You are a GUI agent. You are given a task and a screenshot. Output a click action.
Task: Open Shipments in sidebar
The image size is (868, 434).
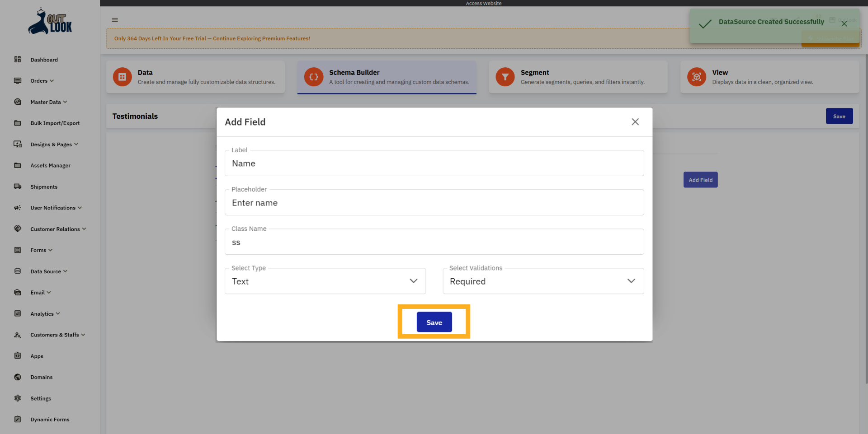(44, 187)
